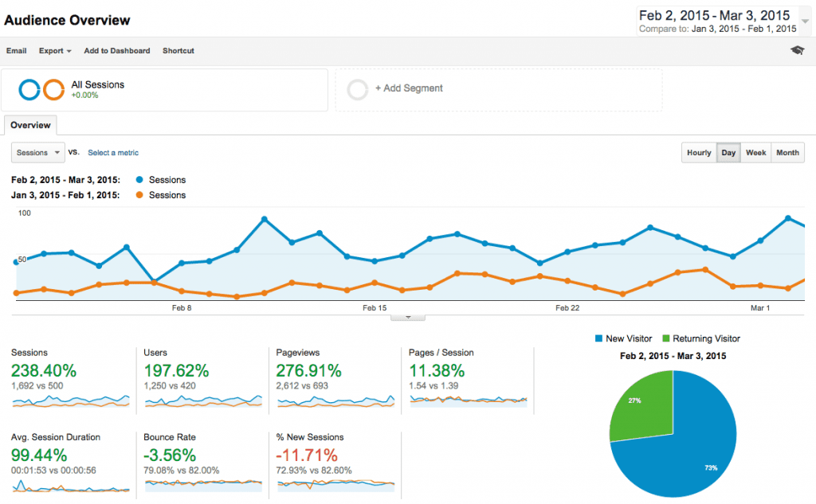This screenshot has height=504, width=816.
Task: Click the empty Add Segment circle icon
Action: coord(359,89)
